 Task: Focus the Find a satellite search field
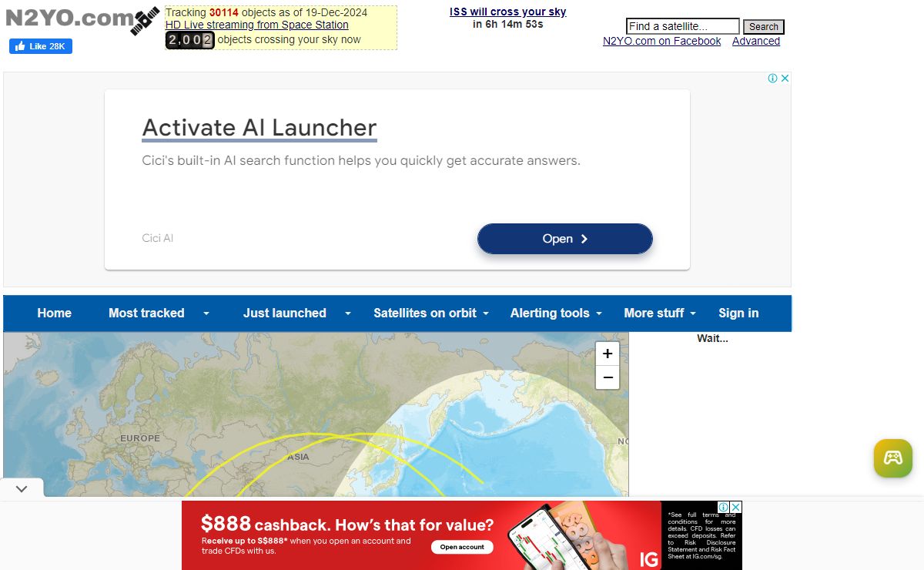click(x=682, y=26)
